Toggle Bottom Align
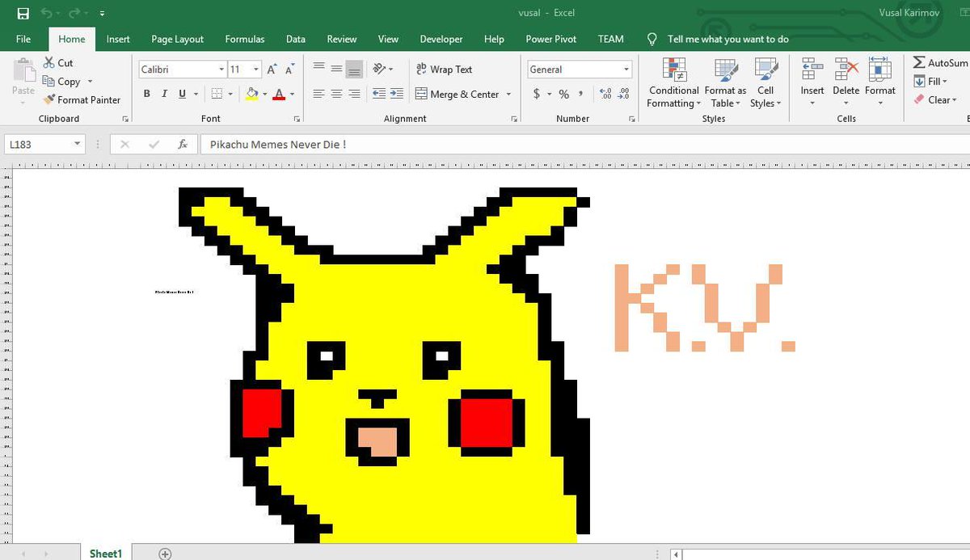The width and height of the screenshot is (970, 560). [353, 69]
